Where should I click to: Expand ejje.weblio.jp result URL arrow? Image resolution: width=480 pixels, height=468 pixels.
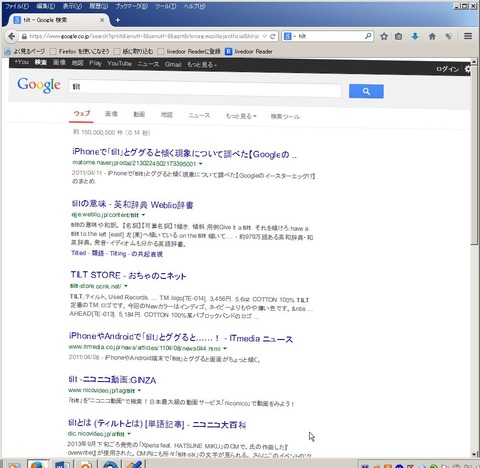tap(143, 215)
